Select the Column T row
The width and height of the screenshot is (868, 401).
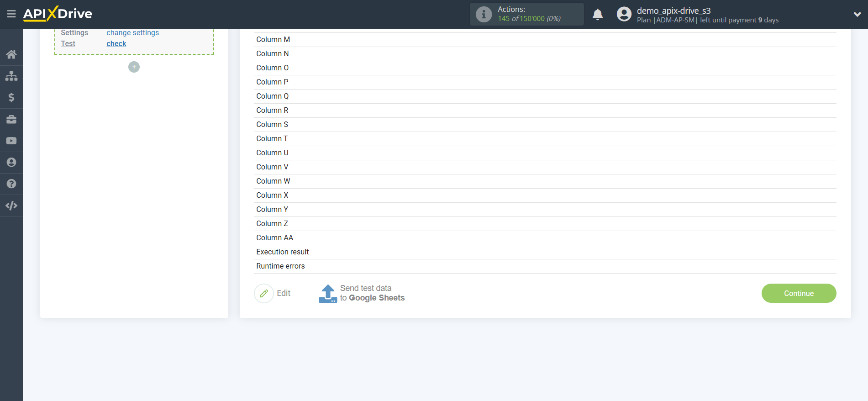[545, 139]
